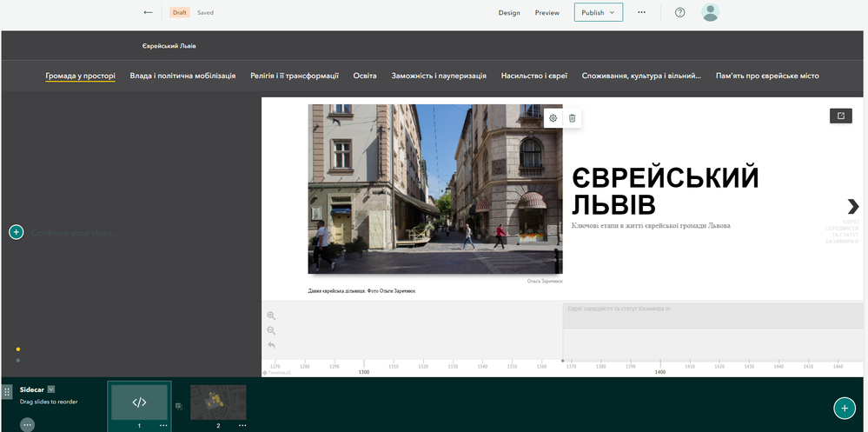Select slide 2 map thumbnail
The width and height of the screenshot is (868, 432).
[218, 402]
